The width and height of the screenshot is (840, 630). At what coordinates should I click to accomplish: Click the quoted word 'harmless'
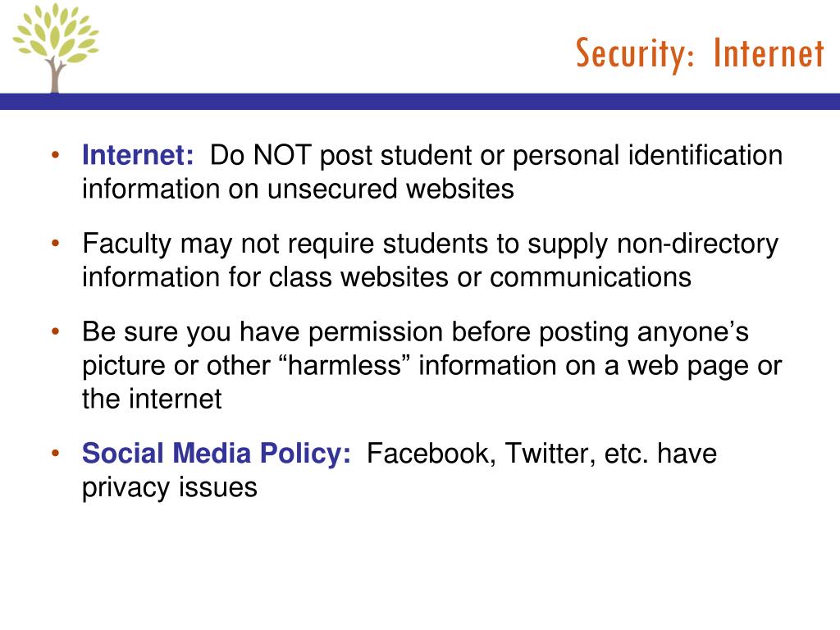pos(345,365)
